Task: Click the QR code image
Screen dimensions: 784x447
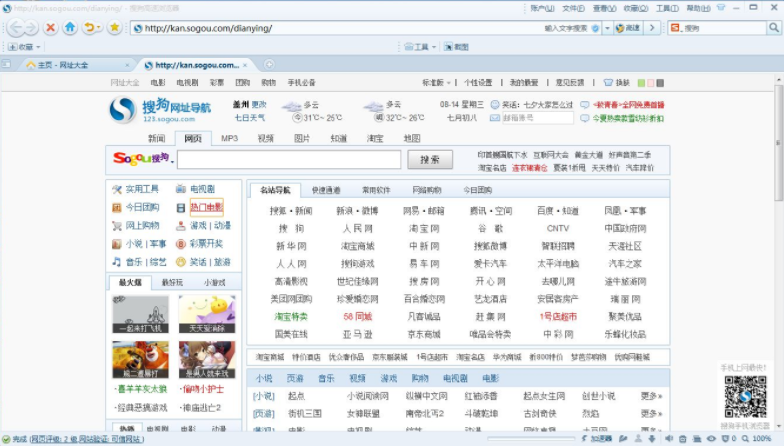Action: point(744,398)
